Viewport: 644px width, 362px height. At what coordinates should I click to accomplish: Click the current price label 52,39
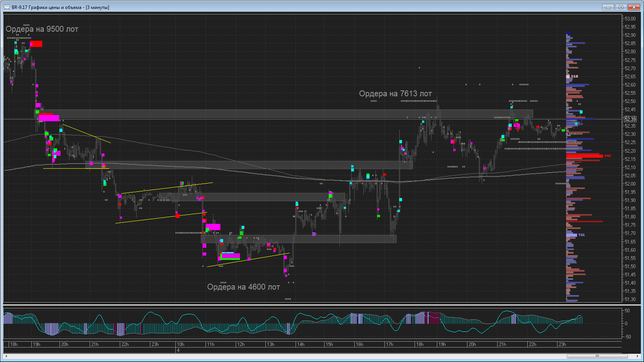click(x=630, y=119)
